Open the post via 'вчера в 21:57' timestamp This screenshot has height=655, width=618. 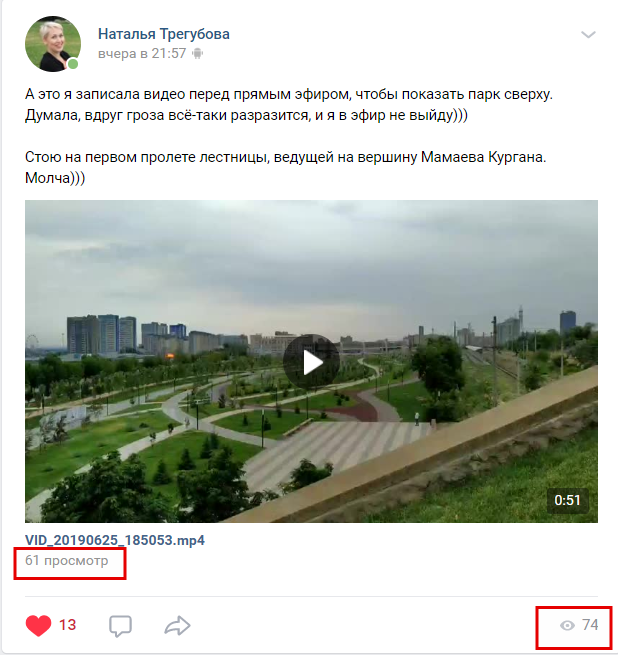click(x=142, y=53)
